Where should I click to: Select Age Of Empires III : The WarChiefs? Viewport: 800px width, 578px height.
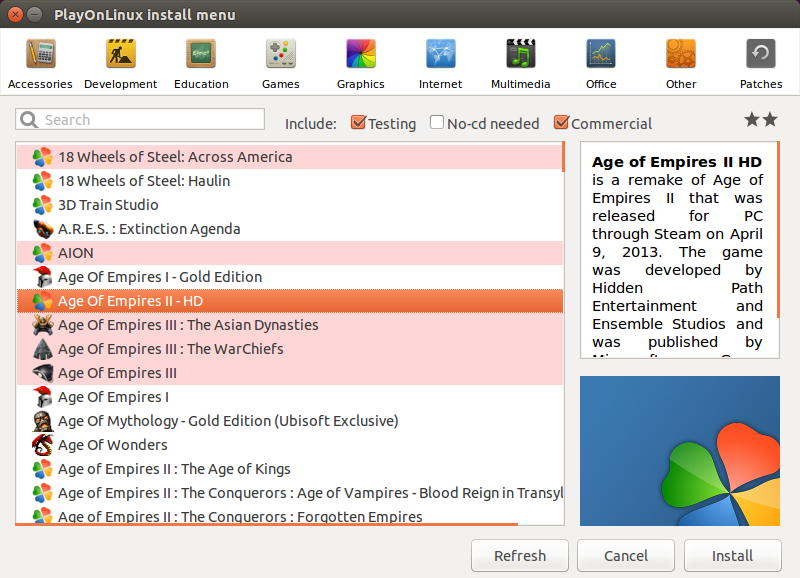click(x=290, y=349)
